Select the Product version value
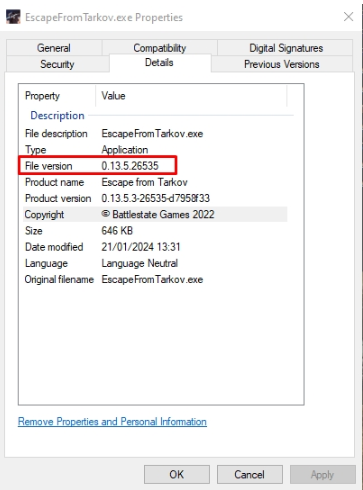The height and width of the screenshot is (490, 363). [156, 198]
